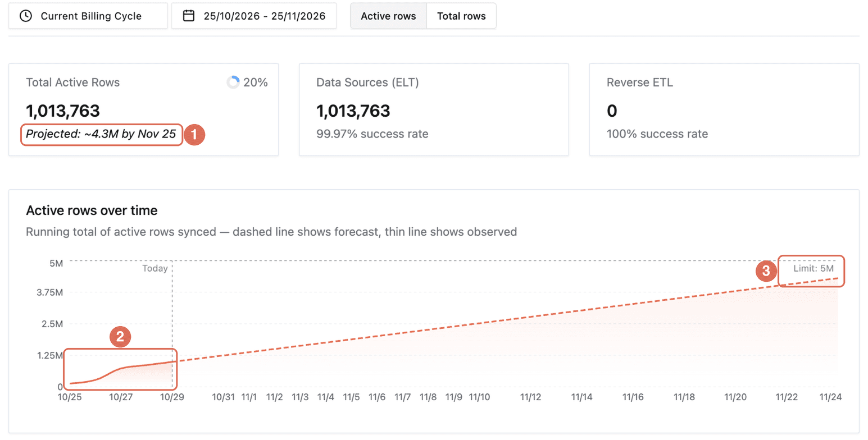Switch to the Total rows tab
This screenshot has width=868, height=440.
[461, 16]
